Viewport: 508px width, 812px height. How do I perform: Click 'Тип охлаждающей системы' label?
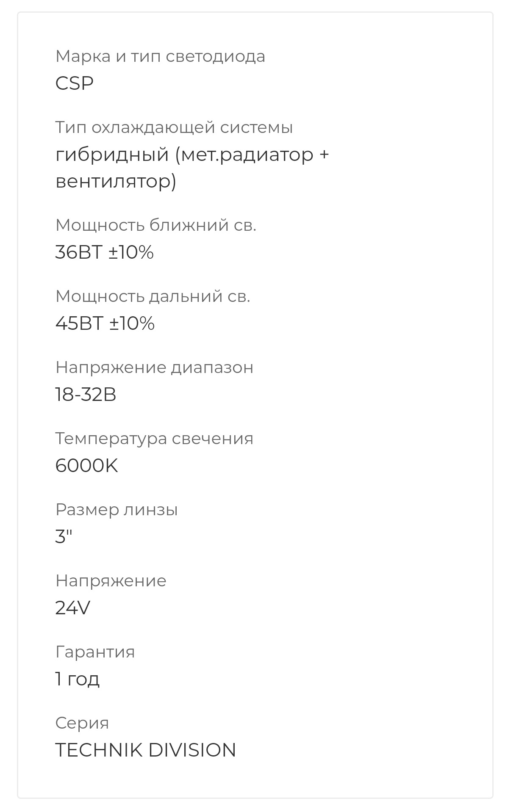click(174, 128)
